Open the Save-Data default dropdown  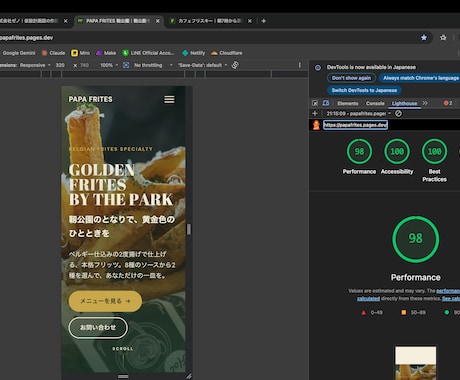pos(202,65)
